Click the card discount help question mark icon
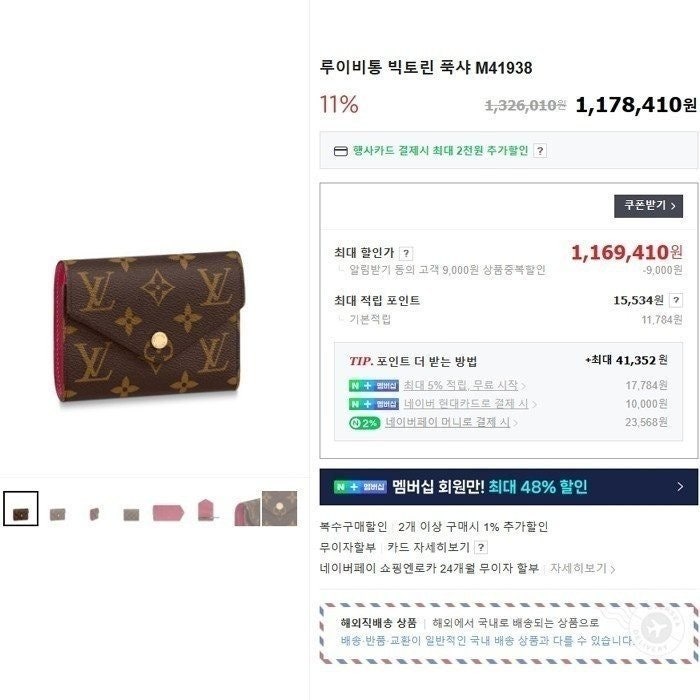The image size is (700, 700). [x=540, y=151]
